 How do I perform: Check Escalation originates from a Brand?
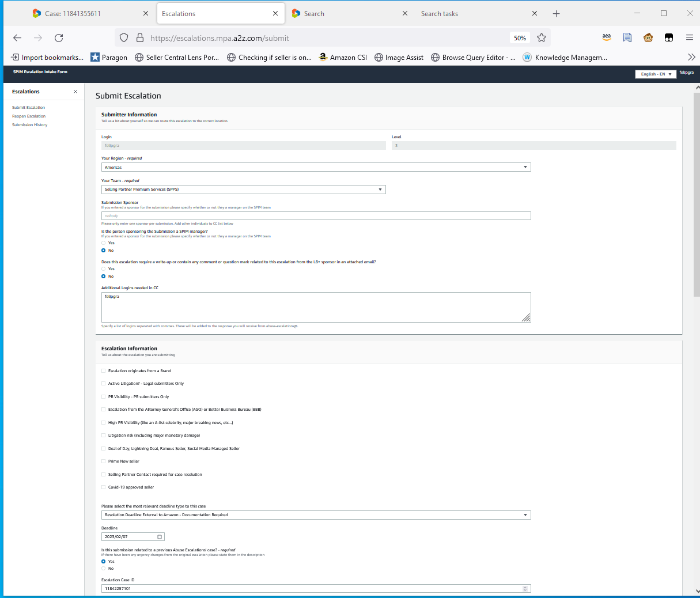tap(104, 371)
